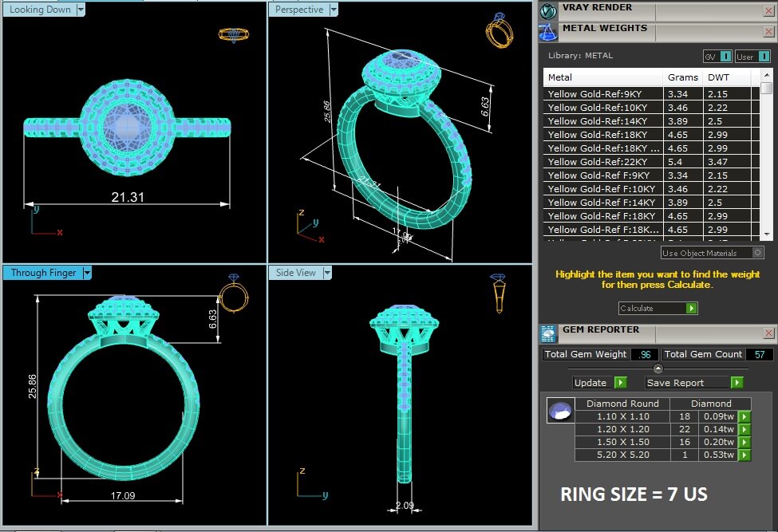Open the Perspective viewport dropdown menu

[334, 10]
